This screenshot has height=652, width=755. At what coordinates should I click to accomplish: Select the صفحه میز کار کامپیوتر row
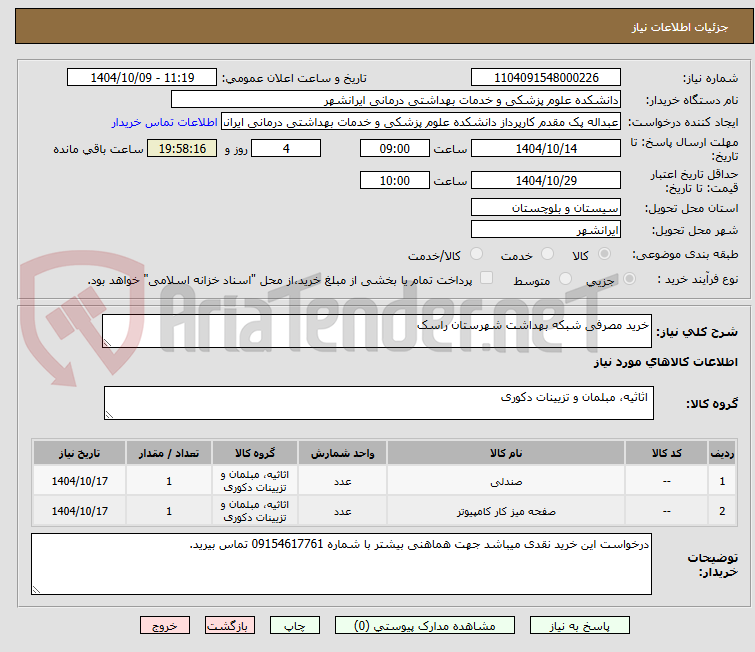click(384, 510)
